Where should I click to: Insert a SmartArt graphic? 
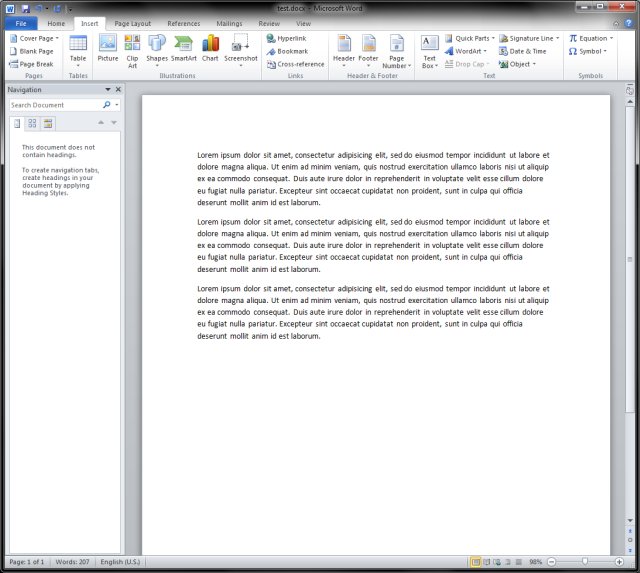point(184,49)
